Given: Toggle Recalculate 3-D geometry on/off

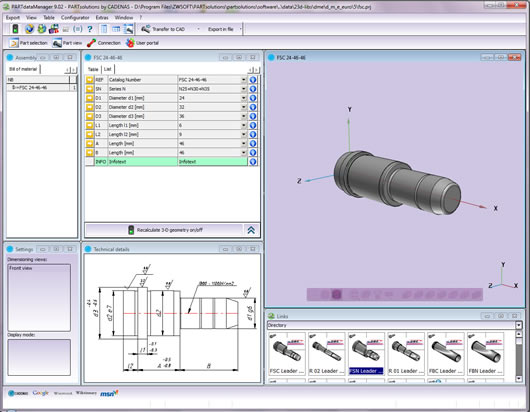Looking at the screenshot, I should pos(165,230).
